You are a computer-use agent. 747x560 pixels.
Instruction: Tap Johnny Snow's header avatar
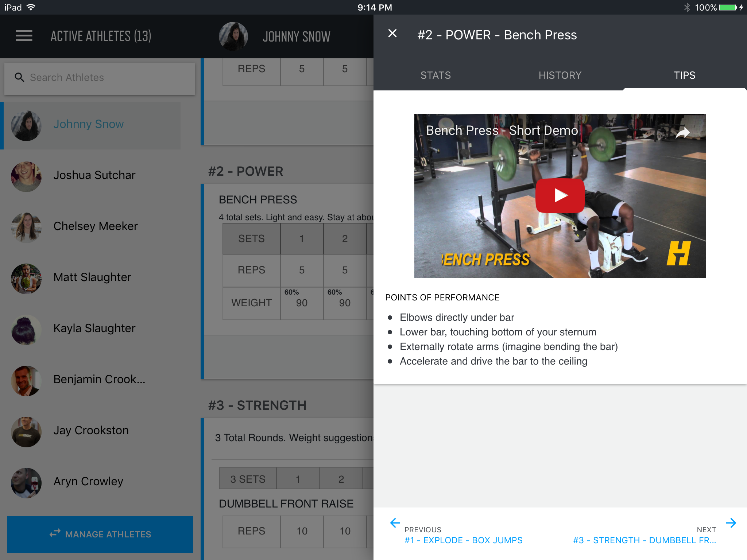click(x=233, y=36)
